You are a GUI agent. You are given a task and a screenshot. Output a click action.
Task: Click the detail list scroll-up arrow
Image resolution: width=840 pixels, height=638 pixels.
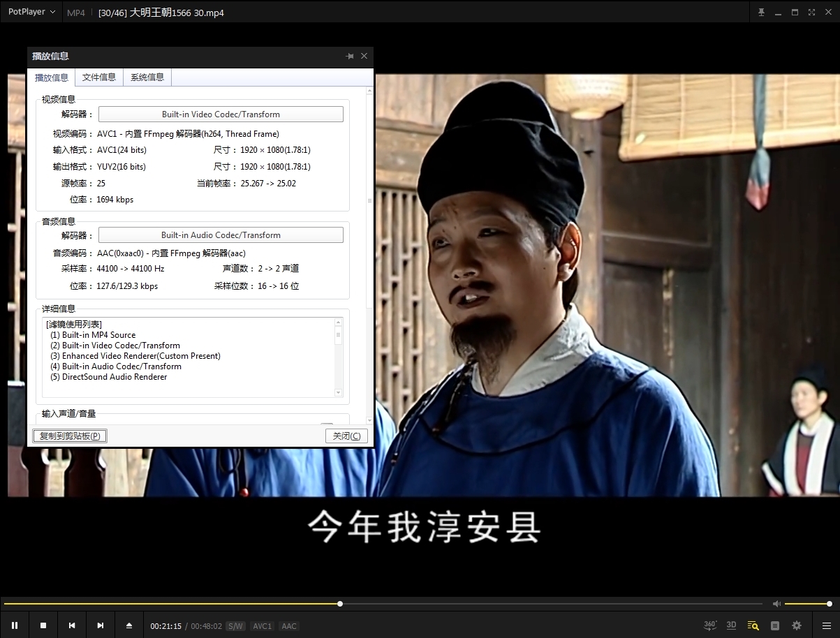339,322
